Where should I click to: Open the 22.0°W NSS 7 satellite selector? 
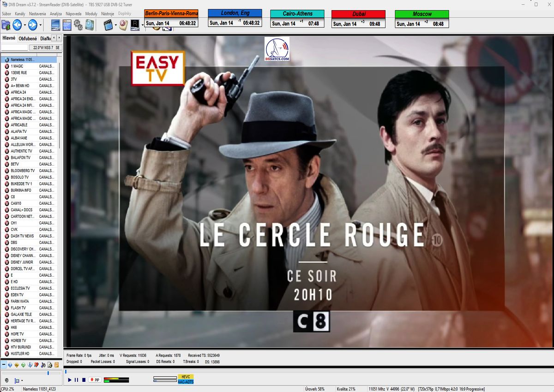click(x=46, y=48)
